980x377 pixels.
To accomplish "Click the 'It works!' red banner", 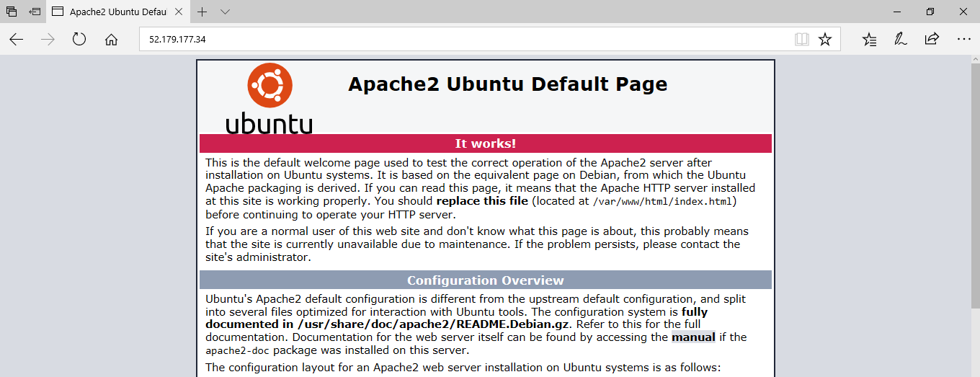I will pos(486,143).
